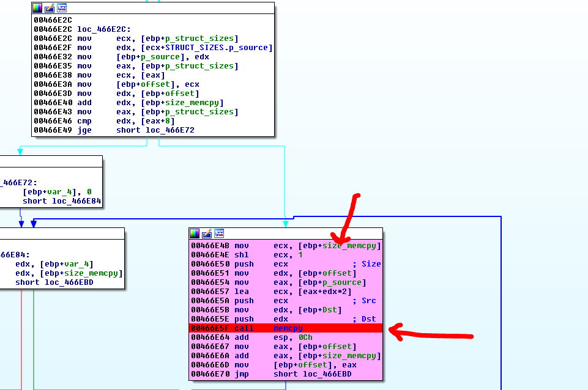The width and height of the screenshot is (588, 390).
Task: Select shl instruction at 00466E4E
Action: coord(241,255)
